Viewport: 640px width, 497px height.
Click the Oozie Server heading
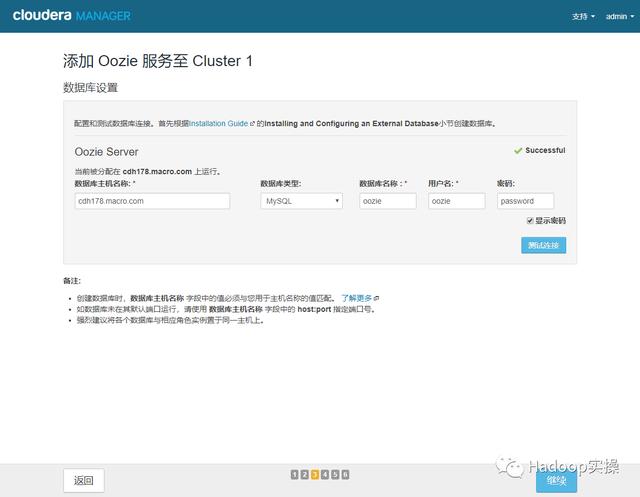pos(107,152)
